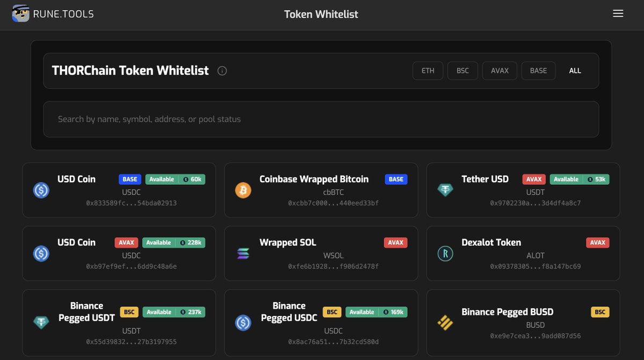The height and width of the screenshot is (360, 644).
Task: Click the token search input field
Action: tap(321, 119)
